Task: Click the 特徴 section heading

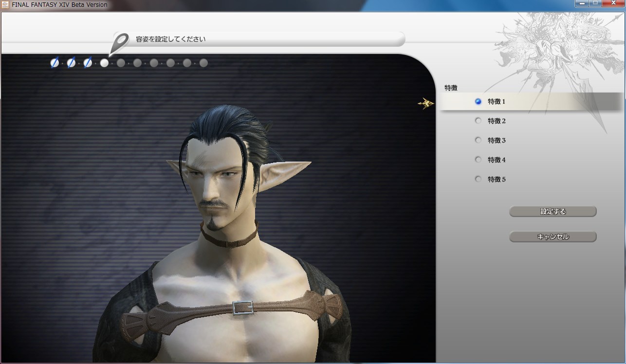Action: click(451, 88)
